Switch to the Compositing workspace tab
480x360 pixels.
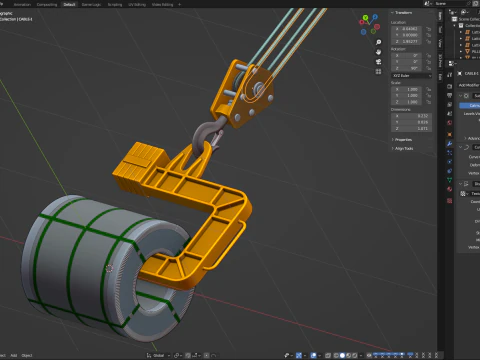(x=47, y=5)
